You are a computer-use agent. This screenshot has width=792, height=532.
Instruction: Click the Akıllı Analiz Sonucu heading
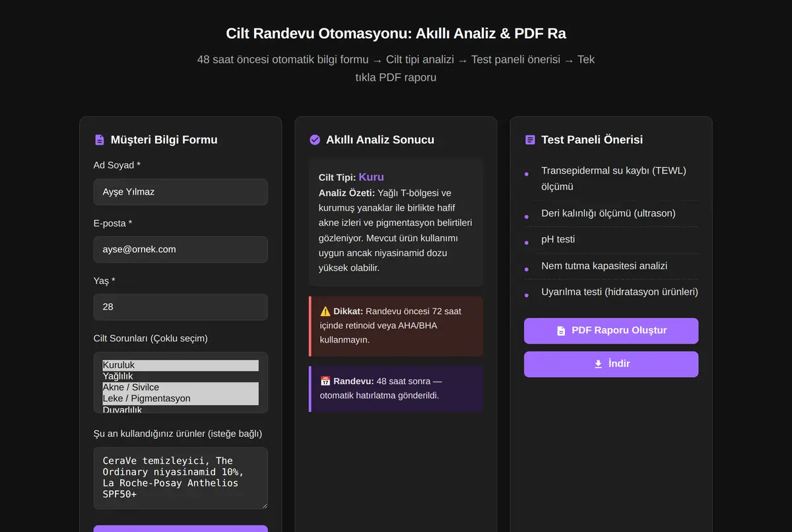point(380,140)
